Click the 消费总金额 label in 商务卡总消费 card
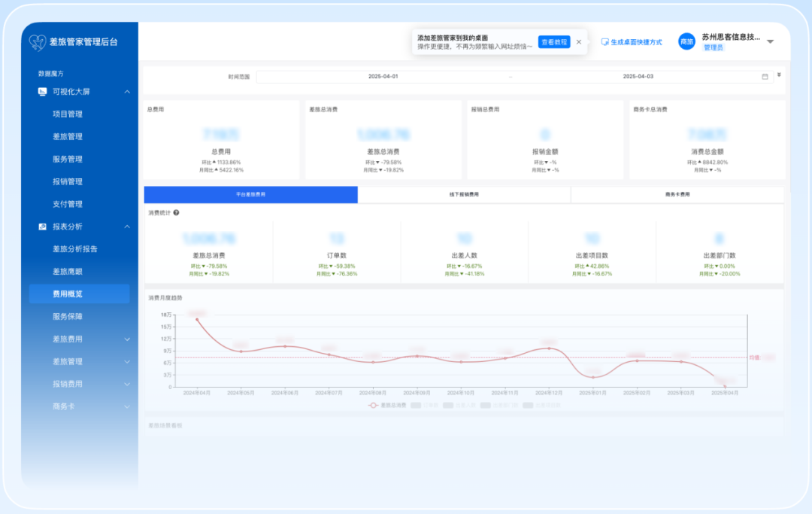812x514 pixels. 707,152
